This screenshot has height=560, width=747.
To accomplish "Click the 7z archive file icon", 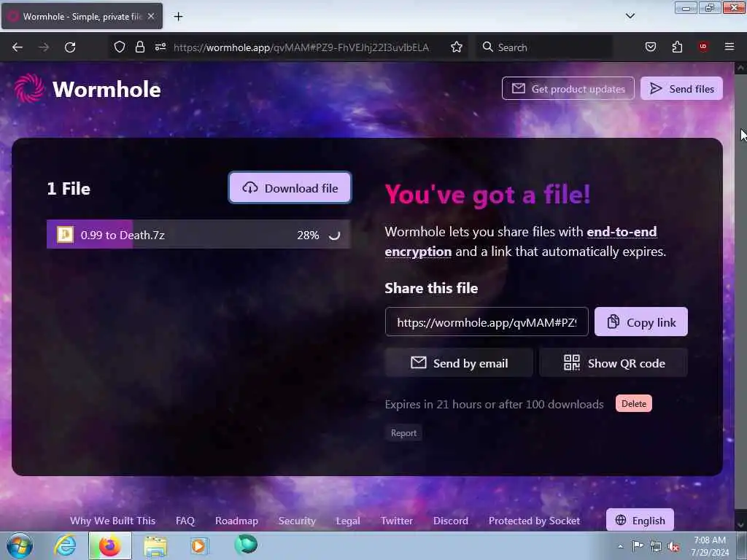I will [x=65, y=234].
